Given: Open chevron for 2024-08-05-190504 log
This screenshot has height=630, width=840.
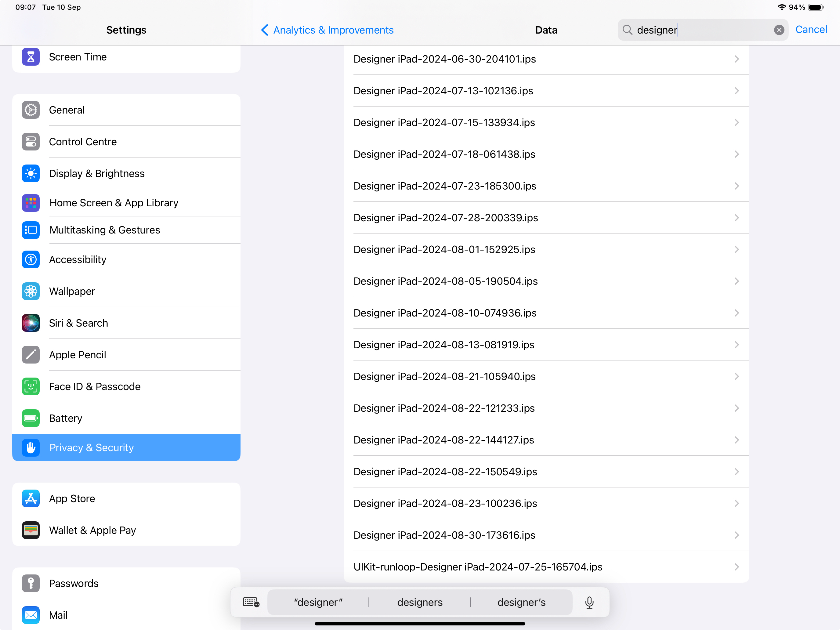Looking at the screenshot, I should tap(737, 281).
